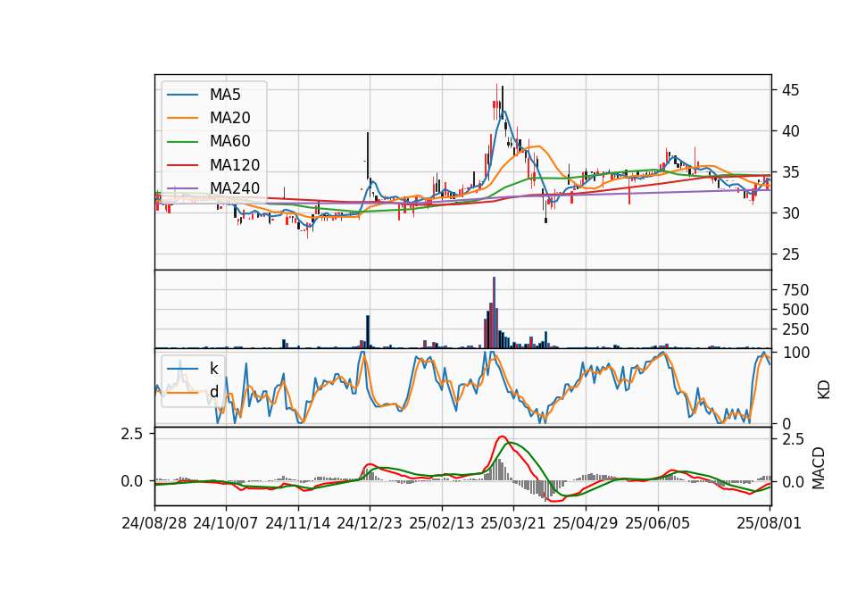Click the 24/12/23 date axis label
Viewport: 857px width, 616px height.
pyautogui.click(x=370, y=523)
